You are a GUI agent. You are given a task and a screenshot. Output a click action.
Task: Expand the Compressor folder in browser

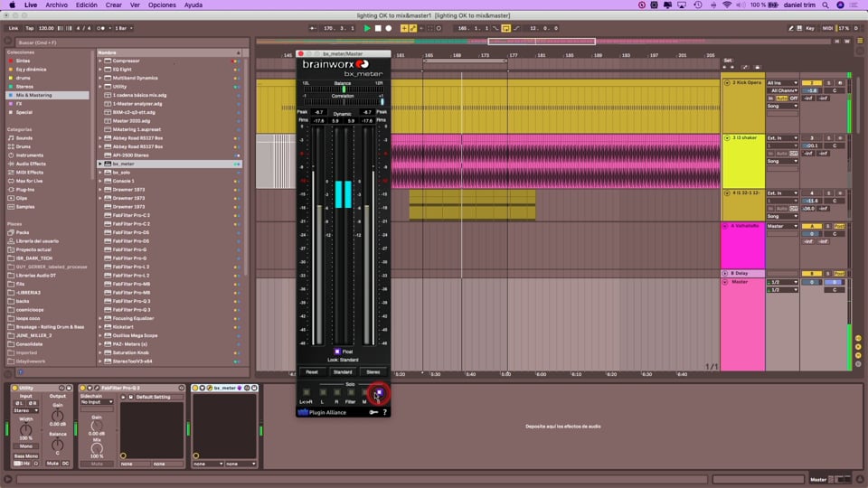click(x=100, y=61)
